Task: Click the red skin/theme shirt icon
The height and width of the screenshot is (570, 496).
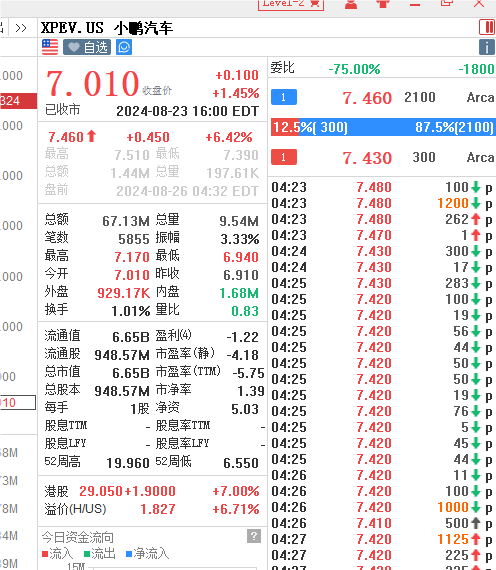Action: coord(383,4)
